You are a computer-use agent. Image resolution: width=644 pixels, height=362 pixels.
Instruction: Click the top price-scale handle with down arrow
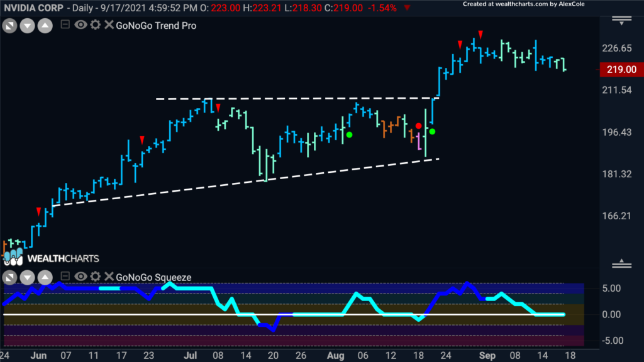tap(621, 21)
